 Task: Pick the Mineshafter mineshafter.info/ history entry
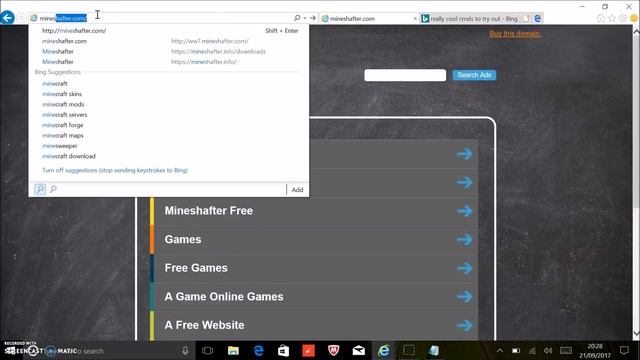(168, 62)
